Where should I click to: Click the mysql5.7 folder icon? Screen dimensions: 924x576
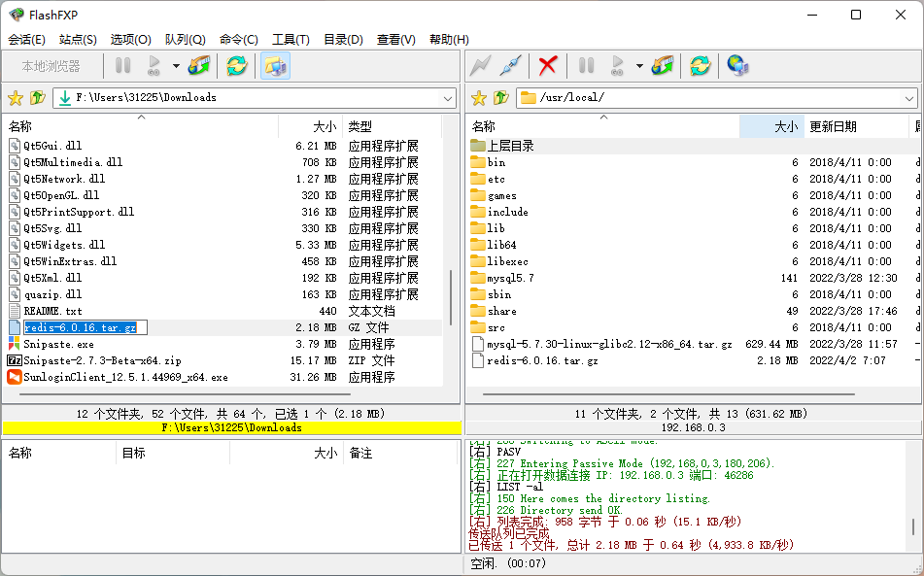pyautogui.click(x=477, y=278)
